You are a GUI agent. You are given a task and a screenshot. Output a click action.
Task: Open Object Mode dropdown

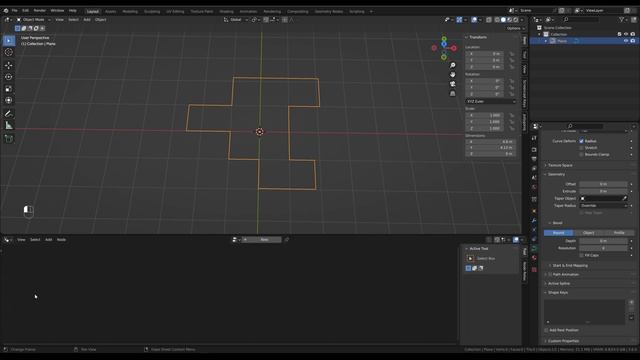[x=33, y=20]
